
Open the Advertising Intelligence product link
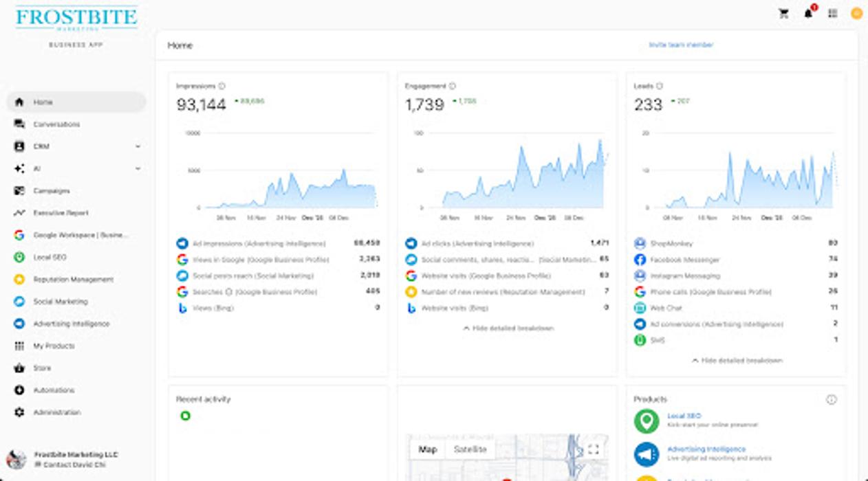coord(706,449)
